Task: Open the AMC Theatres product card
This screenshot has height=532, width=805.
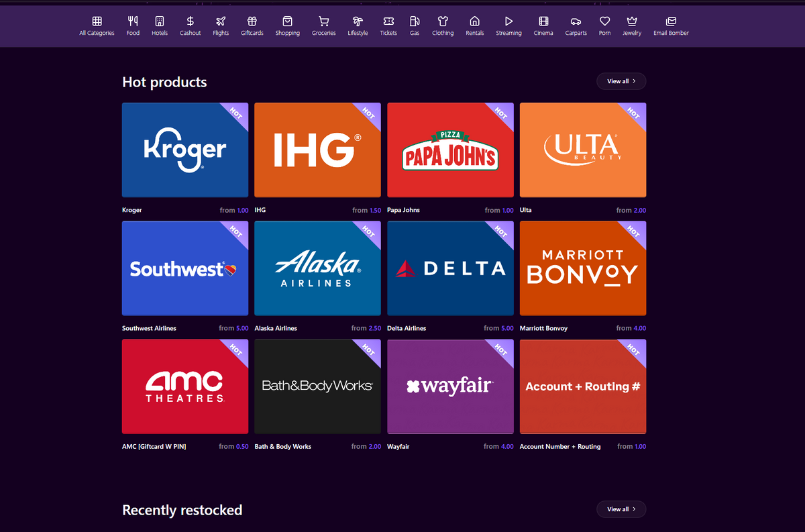Action: pyautogui.click(x=185, y=386)
